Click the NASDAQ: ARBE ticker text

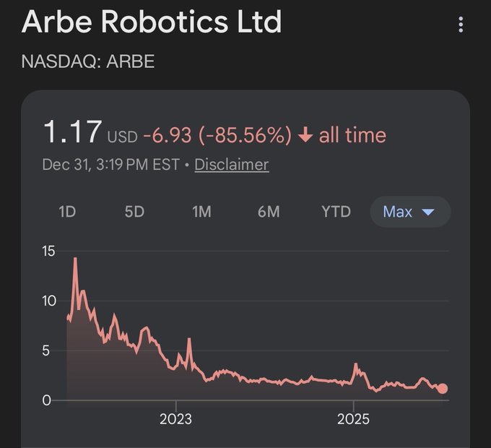[x=88, y=61]
